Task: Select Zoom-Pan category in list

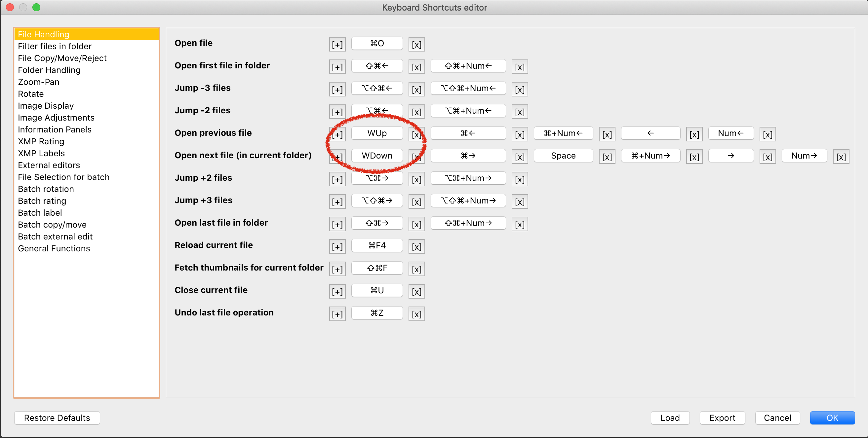Action: click(x=38, y=82)
